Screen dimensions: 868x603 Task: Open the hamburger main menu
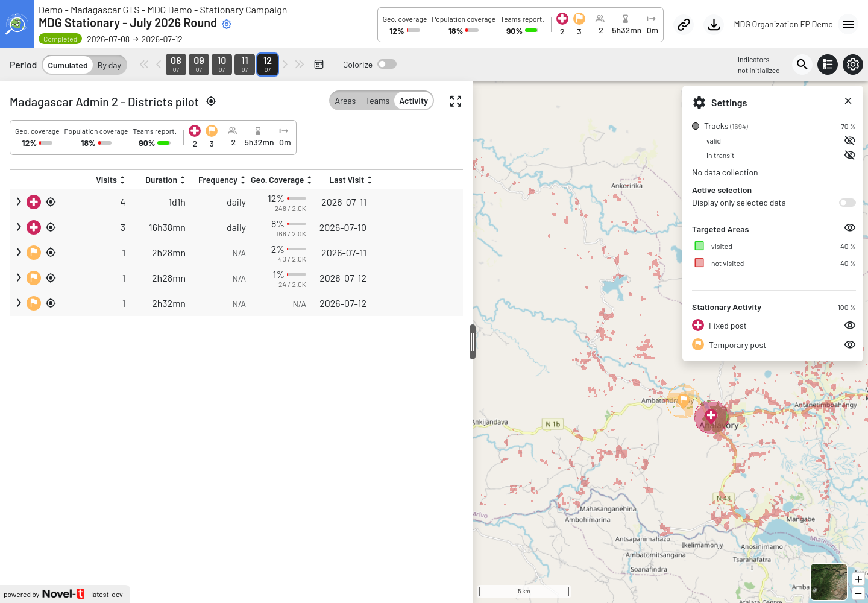pos(848,24)
